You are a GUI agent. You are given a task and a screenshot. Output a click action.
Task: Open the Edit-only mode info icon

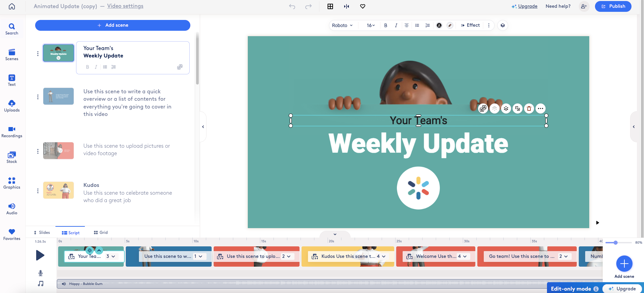596,289
